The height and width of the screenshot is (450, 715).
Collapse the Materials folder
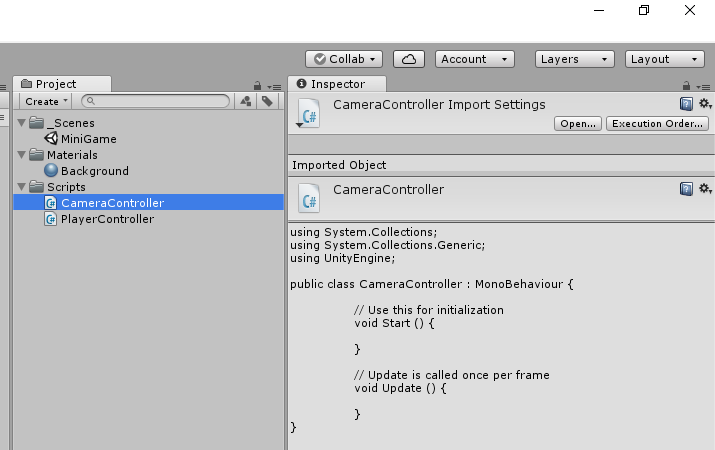tap(21, 155)
